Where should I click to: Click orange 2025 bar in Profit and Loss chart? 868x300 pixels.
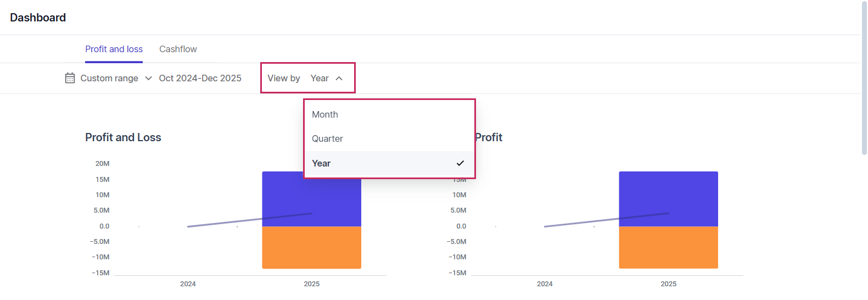click(x=311, y=247)
